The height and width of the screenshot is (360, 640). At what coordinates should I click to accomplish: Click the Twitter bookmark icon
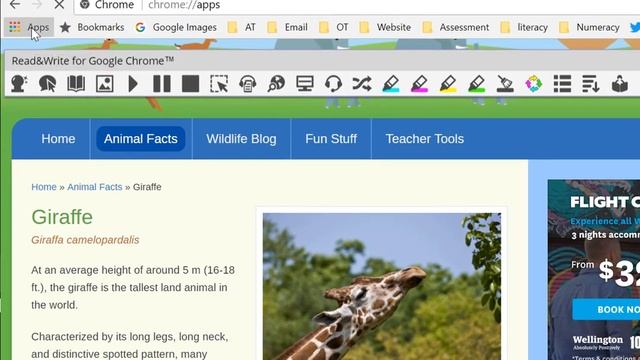tap(635, 27)
